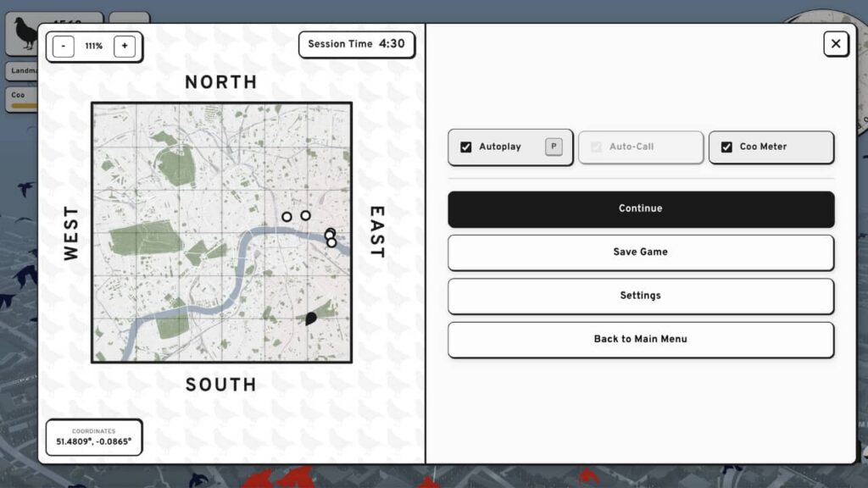Select the leftmost circle landmark marker on map
Viewport: 868px width, 488px height.
287,217
